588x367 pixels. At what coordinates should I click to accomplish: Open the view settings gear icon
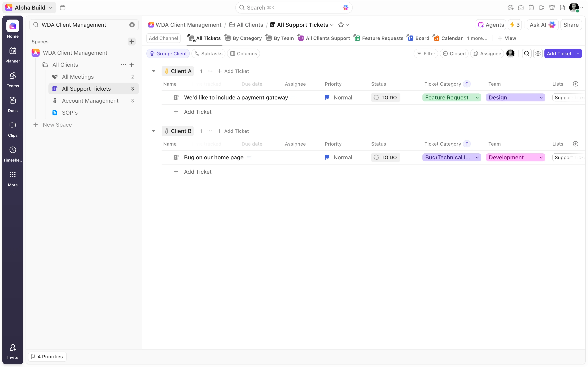click(x=538, y=53)
